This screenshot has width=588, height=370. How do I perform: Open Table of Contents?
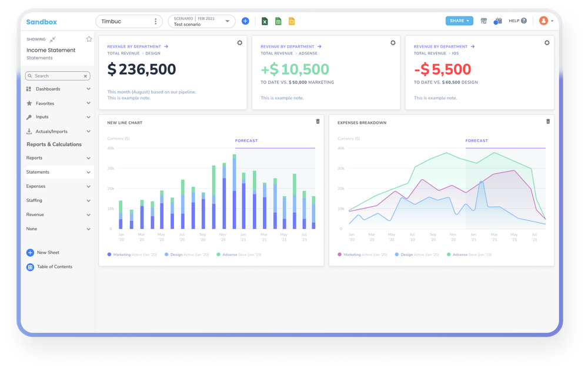click(49, 267)
